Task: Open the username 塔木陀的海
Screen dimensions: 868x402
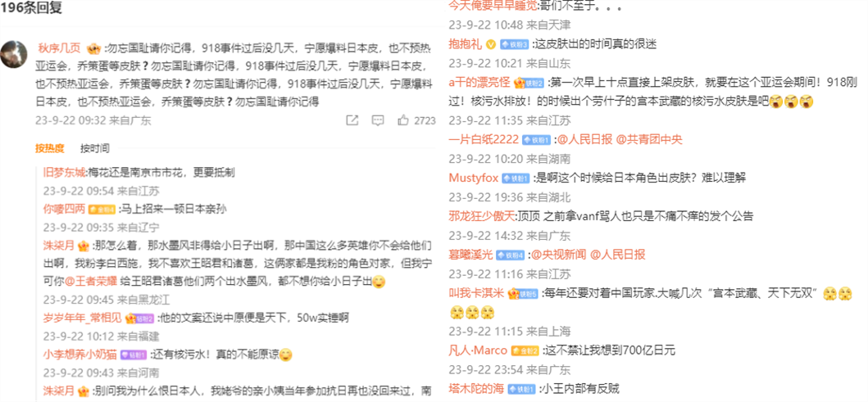Action: [476, 389]
